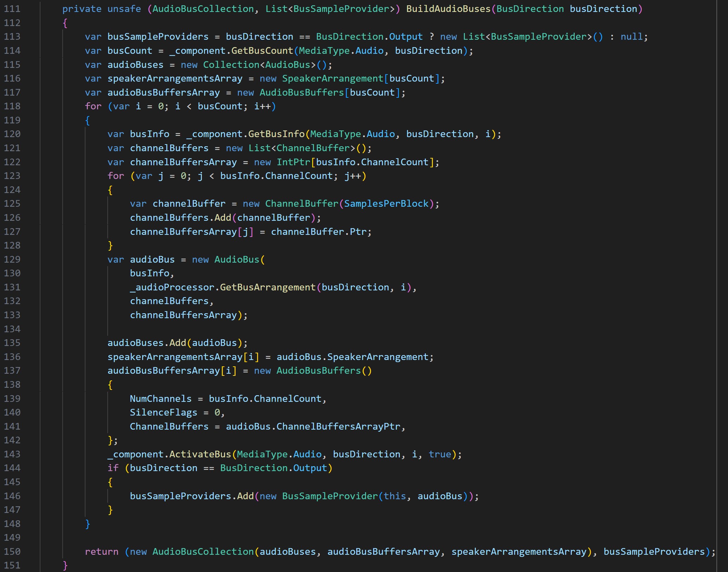Click 'List<ChannelBuffer>' on line 121
This screenshot has height=572, width=728.
click(x=302, y=148)
